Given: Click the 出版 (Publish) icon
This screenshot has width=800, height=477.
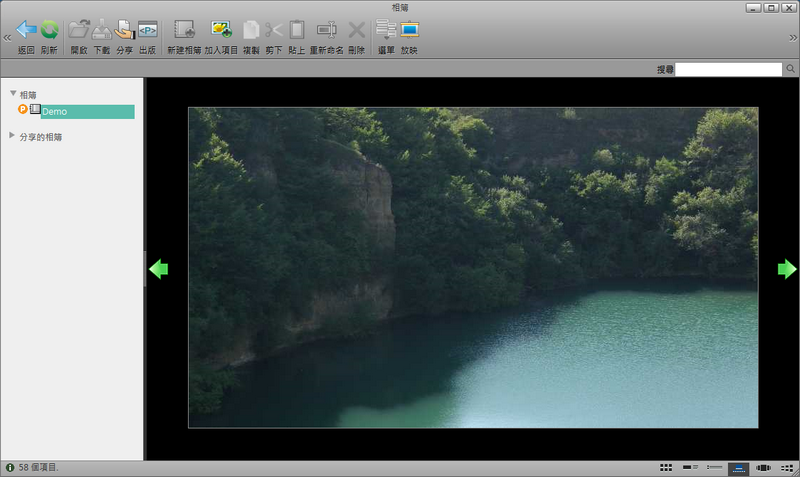Looking at the screenshot, I should (x=147, y=31).
